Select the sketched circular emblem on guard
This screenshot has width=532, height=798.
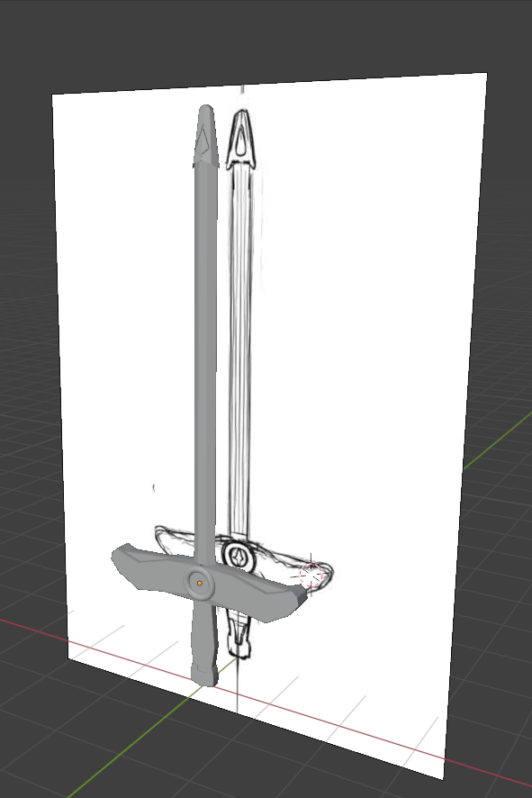pos(238,557)
